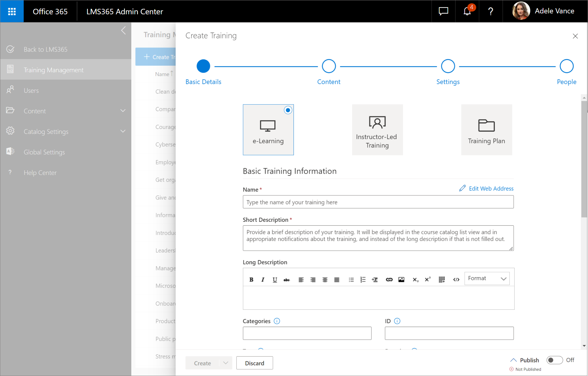Expand Catalog Settings in sidebar
This screenshot has width=588, height=376.
[123, 131]
